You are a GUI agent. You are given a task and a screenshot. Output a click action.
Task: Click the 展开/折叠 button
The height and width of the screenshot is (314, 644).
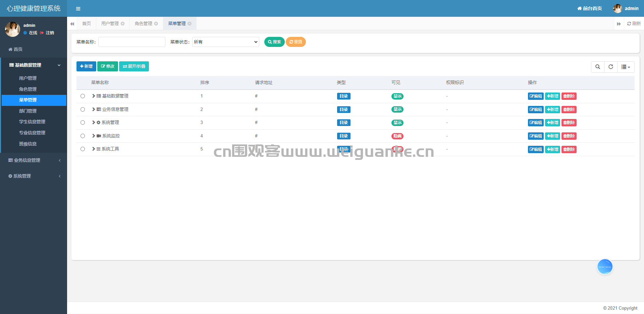click(134, 66)
